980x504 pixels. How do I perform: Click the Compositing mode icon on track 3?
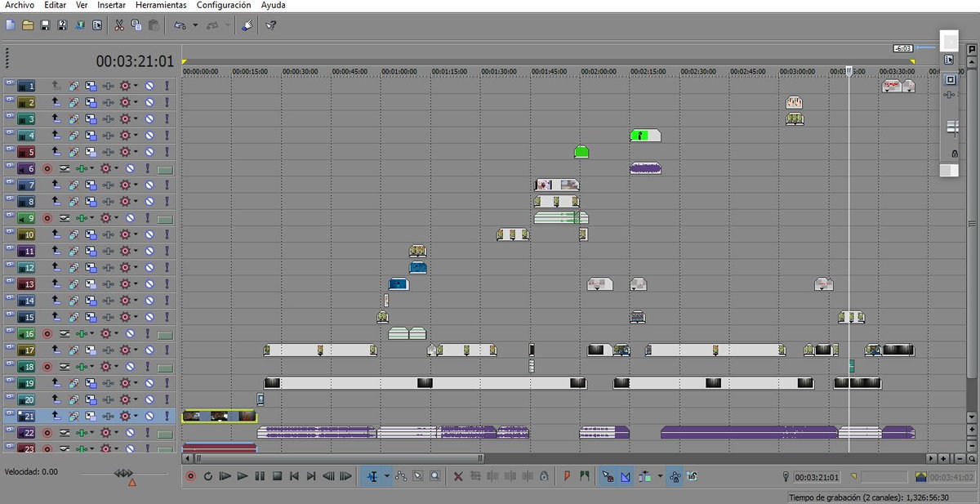[x=92, y=119]
